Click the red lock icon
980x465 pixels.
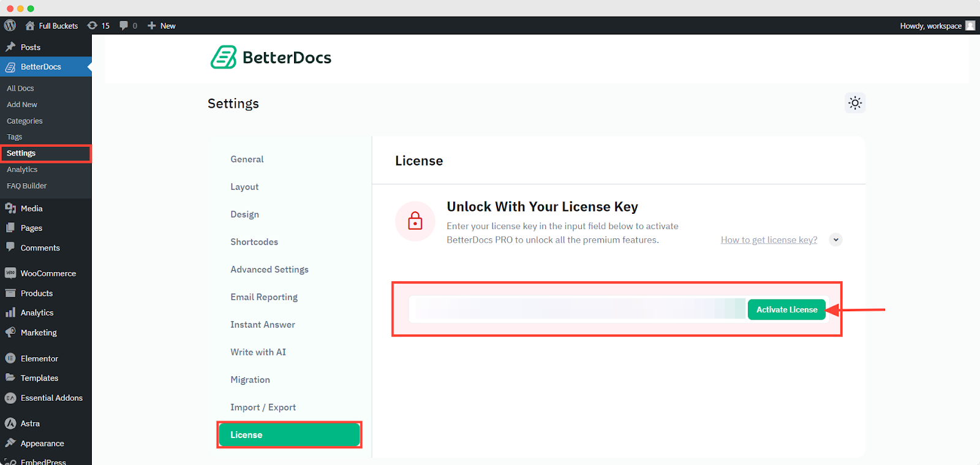click(x=415, y=221)
